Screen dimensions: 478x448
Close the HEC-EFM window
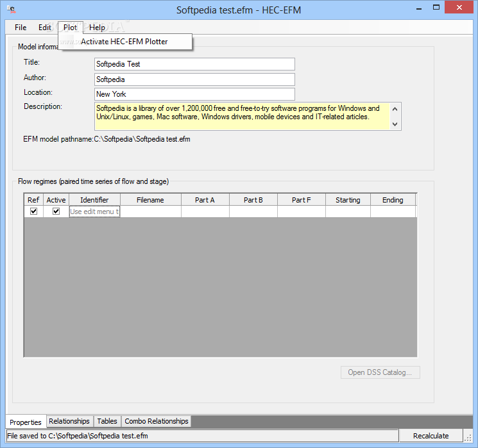click(459, 8)
